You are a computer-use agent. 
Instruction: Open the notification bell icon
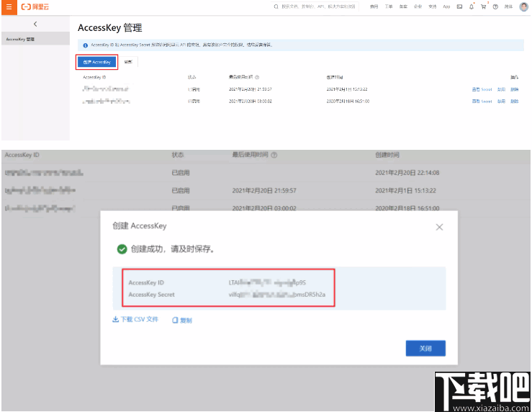coord(472,6)
